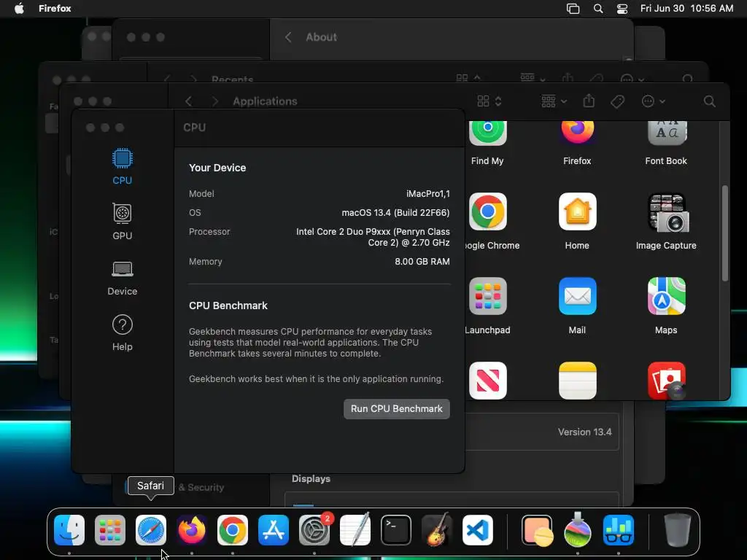Open the Notes app in Applications

point(577,381)
